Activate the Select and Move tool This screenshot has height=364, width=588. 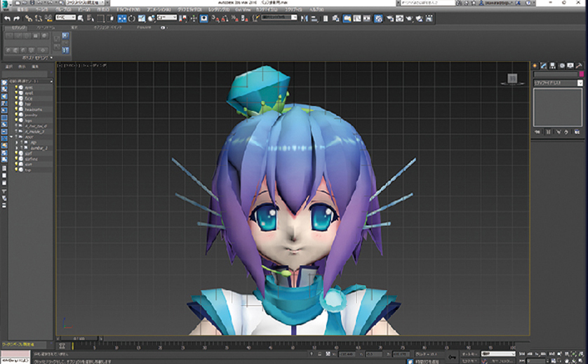(x=122, y=18)
